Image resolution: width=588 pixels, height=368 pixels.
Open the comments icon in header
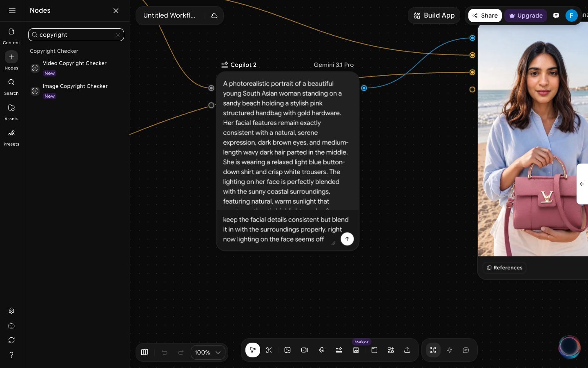(556, 16)
